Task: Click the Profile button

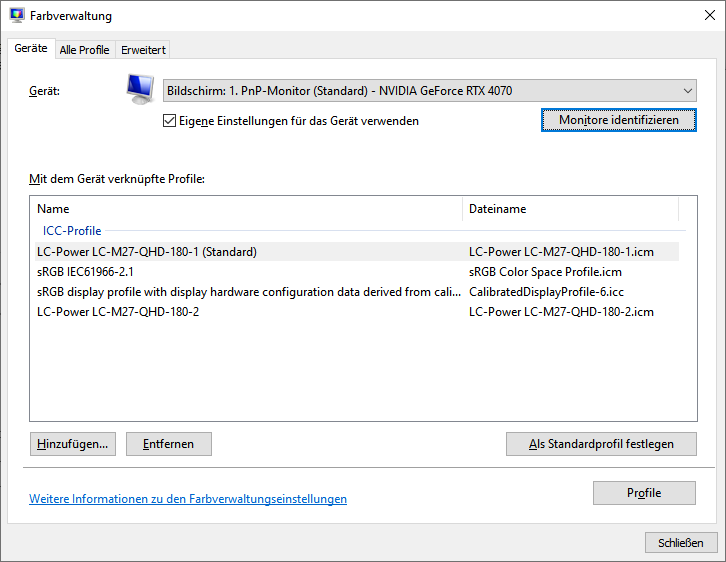Action: coord(644,493)
